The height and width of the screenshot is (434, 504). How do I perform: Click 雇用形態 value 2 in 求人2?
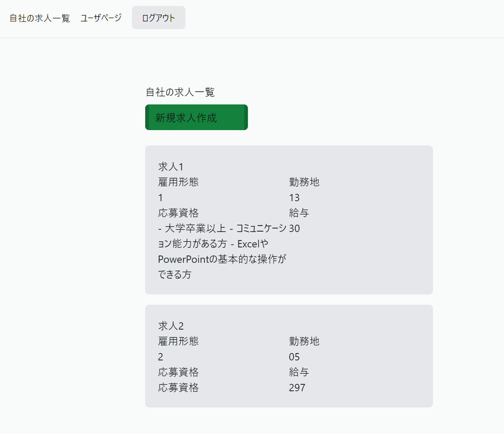(x=161, y=357)
